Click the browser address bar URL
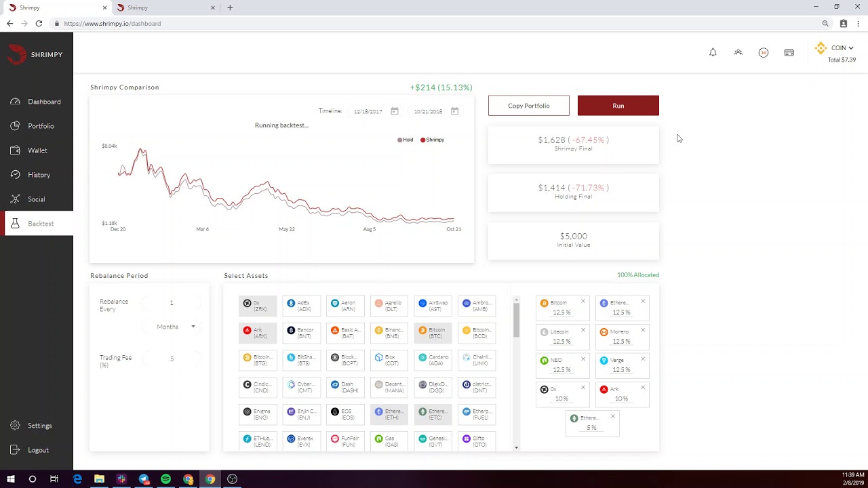868x488 pixels. [113, 23]
